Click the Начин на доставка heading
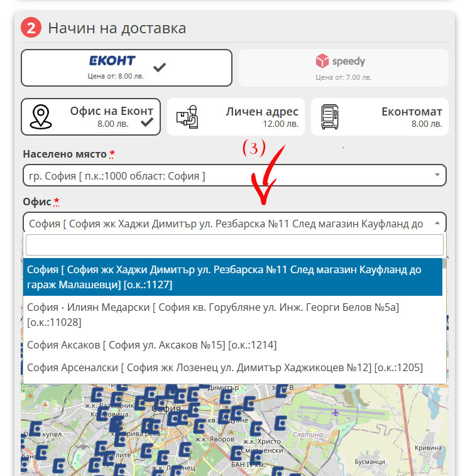465x476 pixels. 117,28
